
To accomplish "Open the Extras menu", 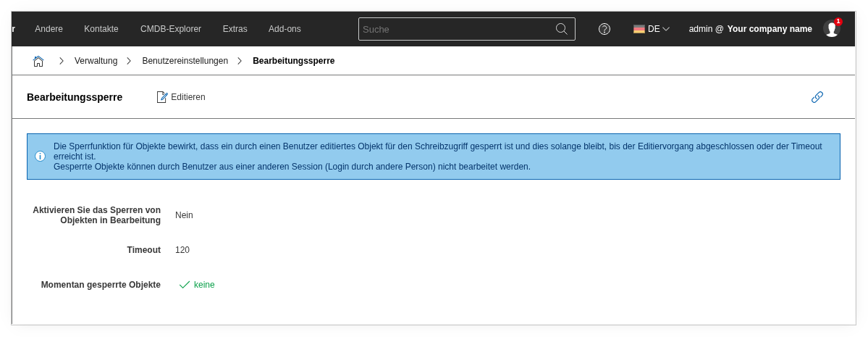I will 235,29.
